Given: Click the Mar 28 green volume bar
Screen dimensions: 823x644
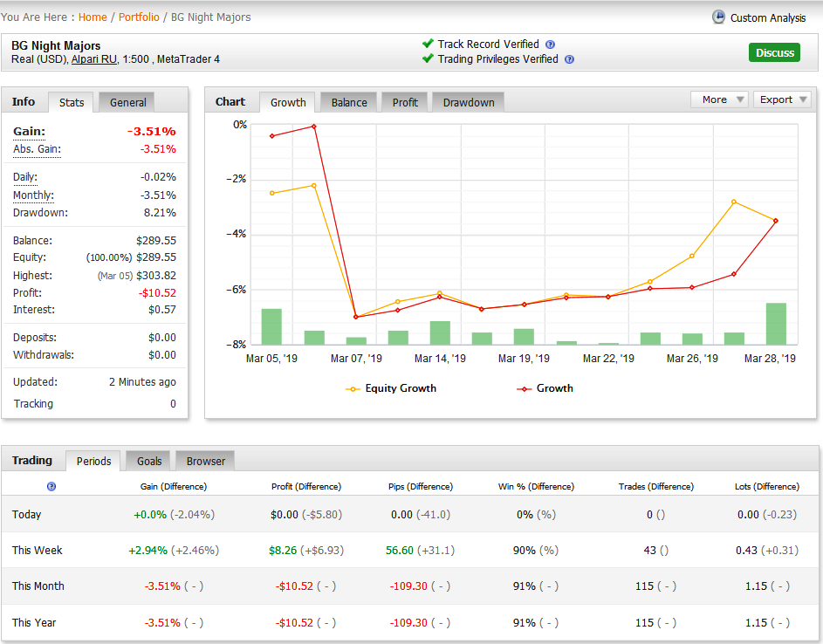Looking at the screenshot, I should click(x=776, y=324).
